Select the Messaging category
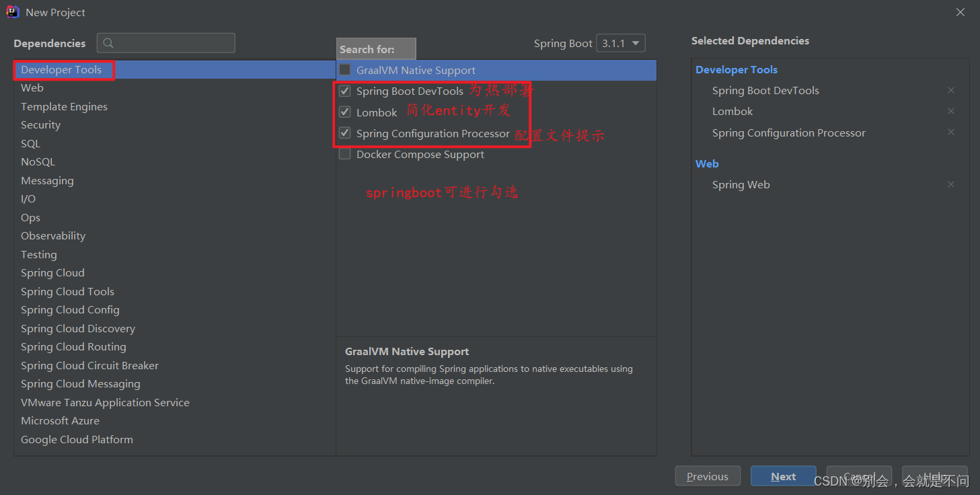980x495 pixels. tap(174, 180)
